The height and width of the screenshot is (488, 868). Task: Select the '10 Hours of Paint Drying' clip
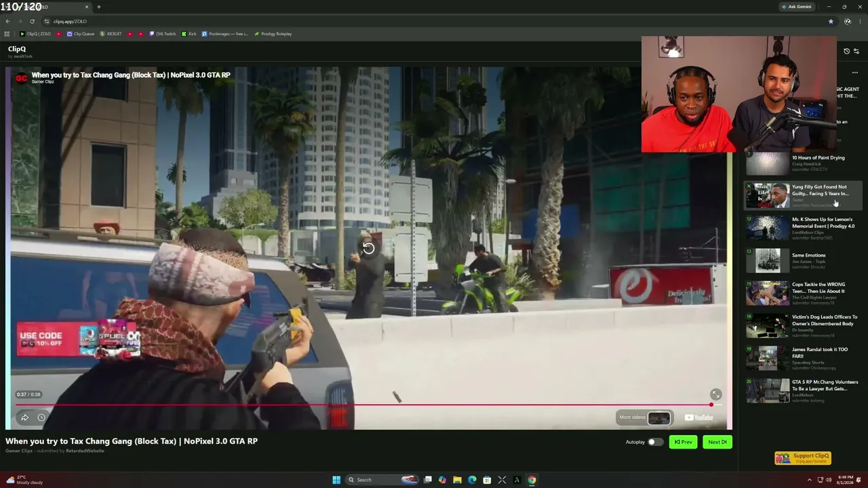804,163
